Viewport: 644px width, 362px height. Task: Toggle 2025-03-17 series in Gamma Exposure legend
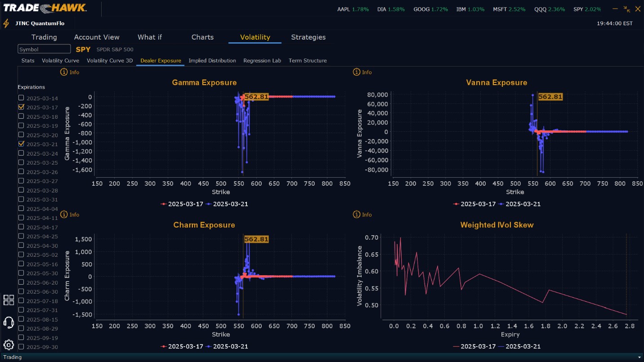point(182,204)
